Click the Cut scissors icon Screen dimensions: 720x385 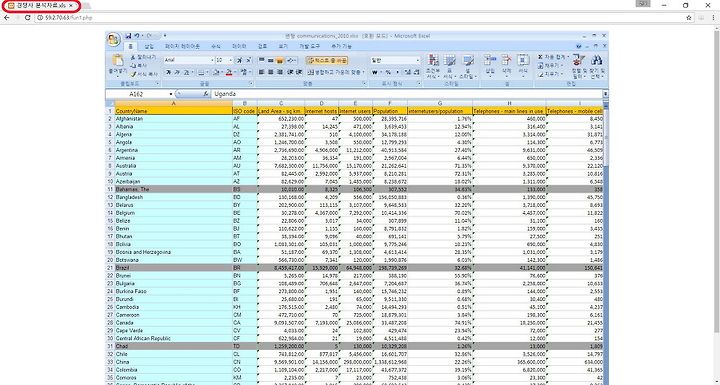click(133, 57)
